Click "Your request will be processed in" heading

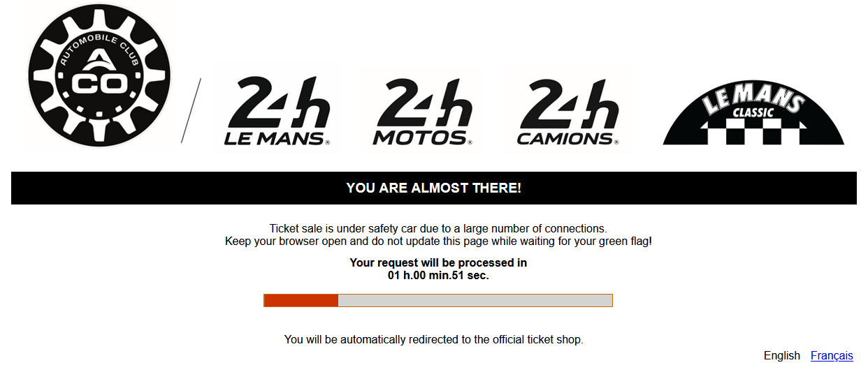click(438, 263)
